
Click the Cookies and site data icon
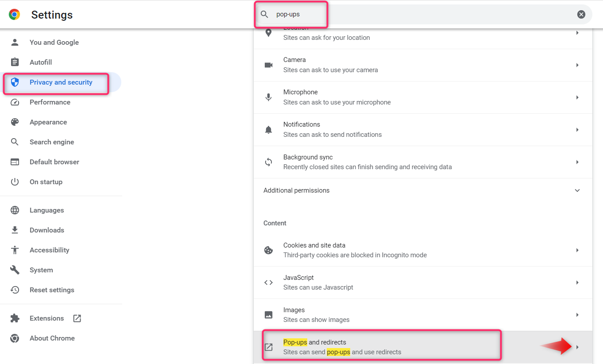click(268, 250)
